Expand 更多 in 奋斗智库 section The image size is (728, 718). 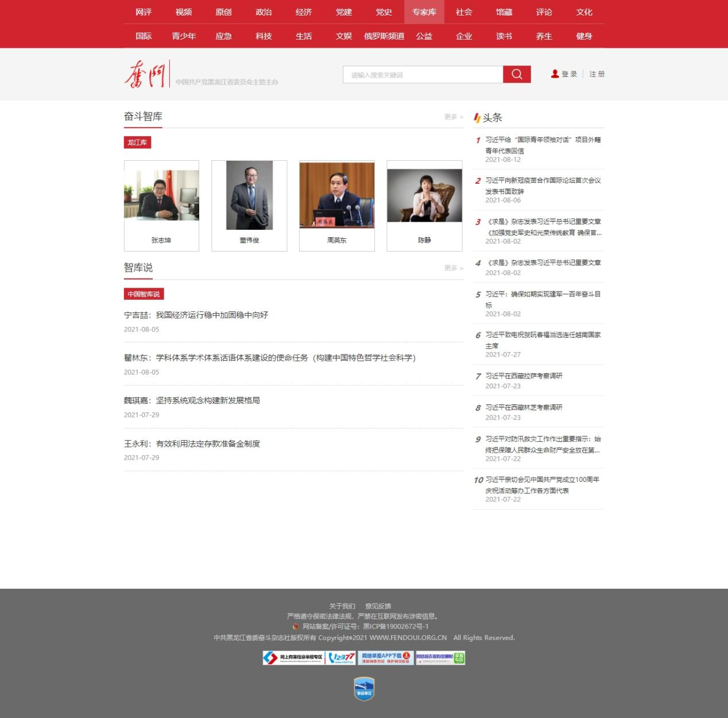[453, 117]
